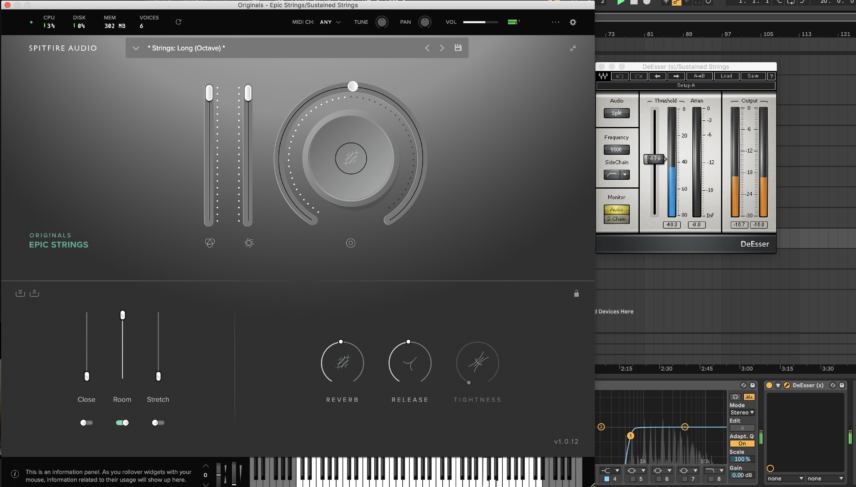Select S-Chain monitor in DeEsser
Screen dimensions: 856x487
[616, 219]
